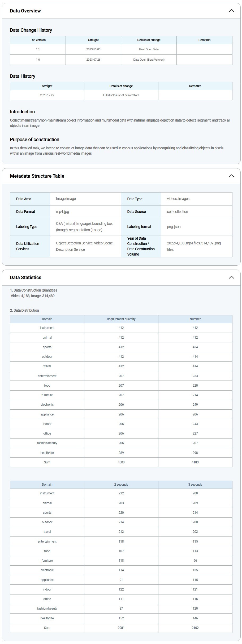Screen dimensions: 242x644
Task: Select the 'Labeling format' label cell
Action: click(139, 227)
